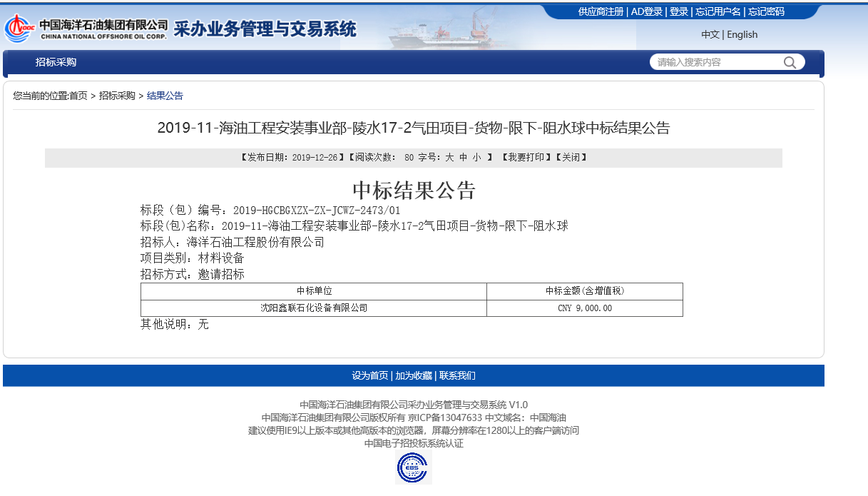This screenshot has height=496, width=868.
Task: Select the 发布日期 2019-12-26 text
Action: click(293, 158)
